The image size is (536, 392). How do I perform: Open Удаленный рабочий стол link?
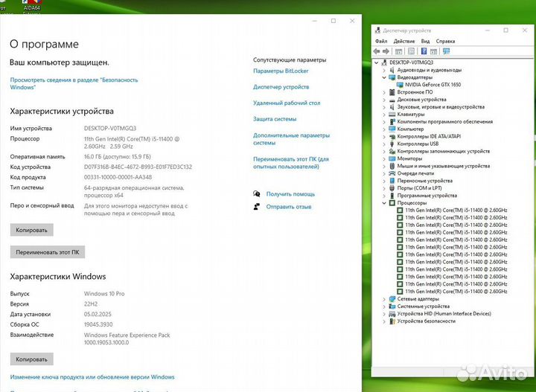click(287, 103)
